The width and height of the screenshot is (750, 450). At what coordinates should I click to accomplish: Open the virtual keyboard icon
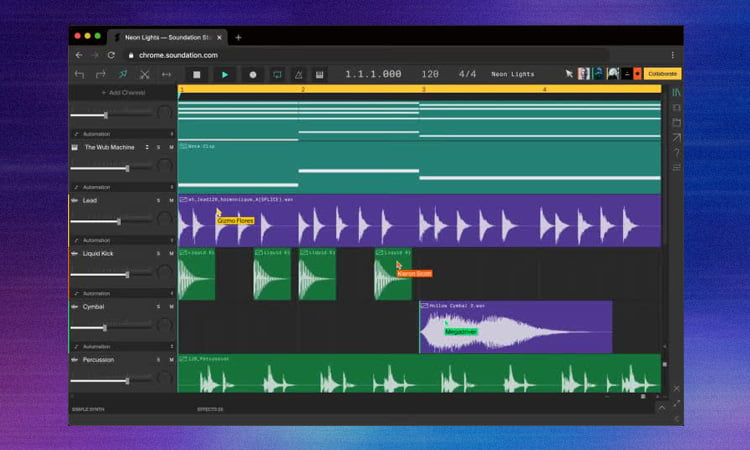pyautogui.click(x=320, y=74)
